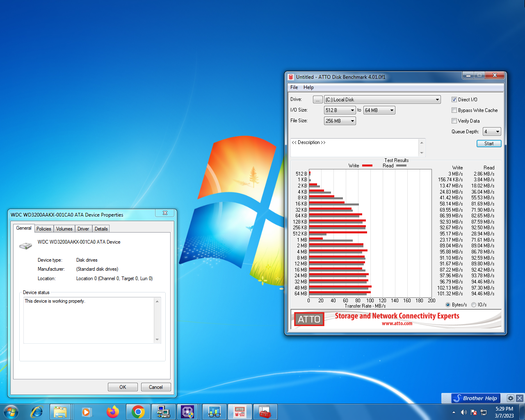Click the ATTO logo banner

309,319
